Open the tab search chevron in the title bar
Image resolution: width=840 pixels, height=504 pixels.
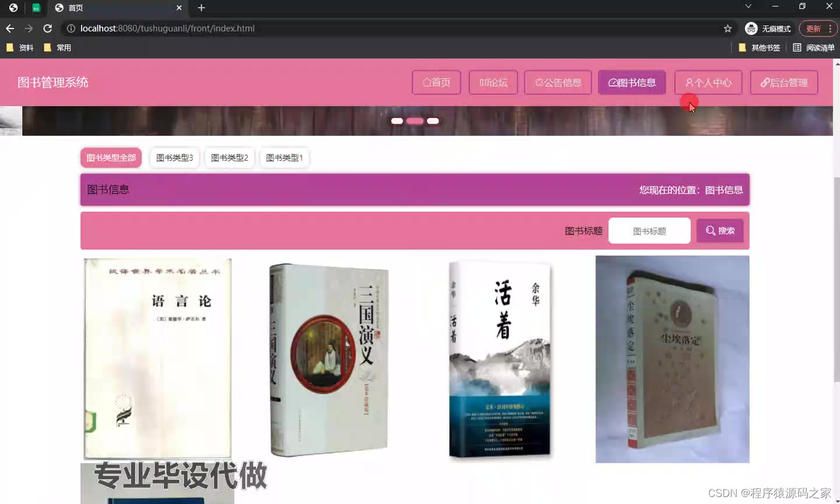point(748,6)
